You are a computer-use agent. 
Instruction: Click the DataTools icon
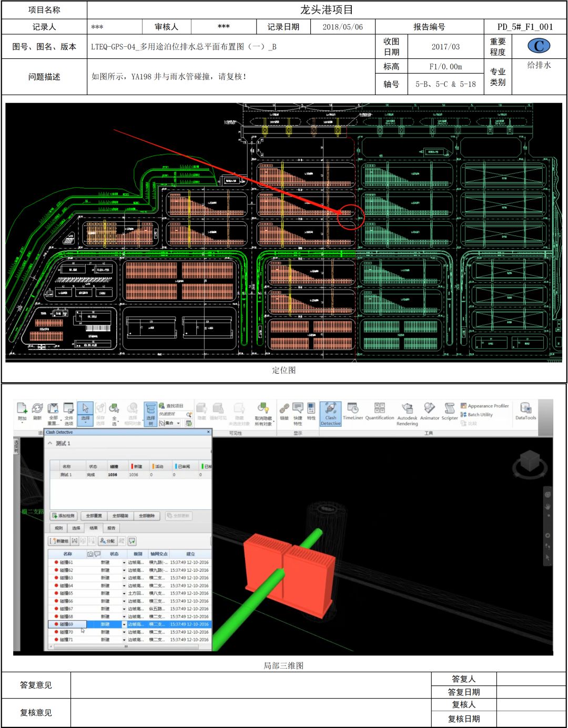(x=525, y=411)
